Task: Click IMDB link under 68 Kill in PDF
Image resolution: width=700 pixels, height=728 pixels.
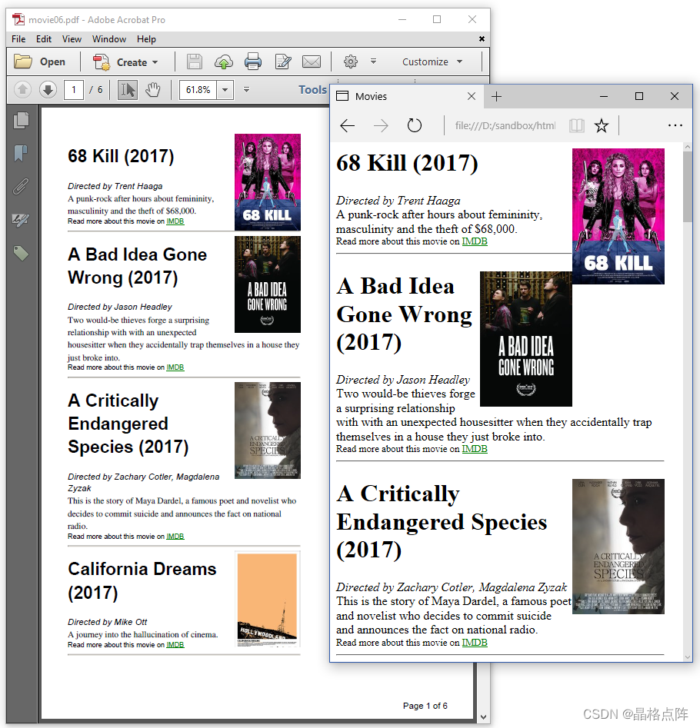Action: coord(175,221)
